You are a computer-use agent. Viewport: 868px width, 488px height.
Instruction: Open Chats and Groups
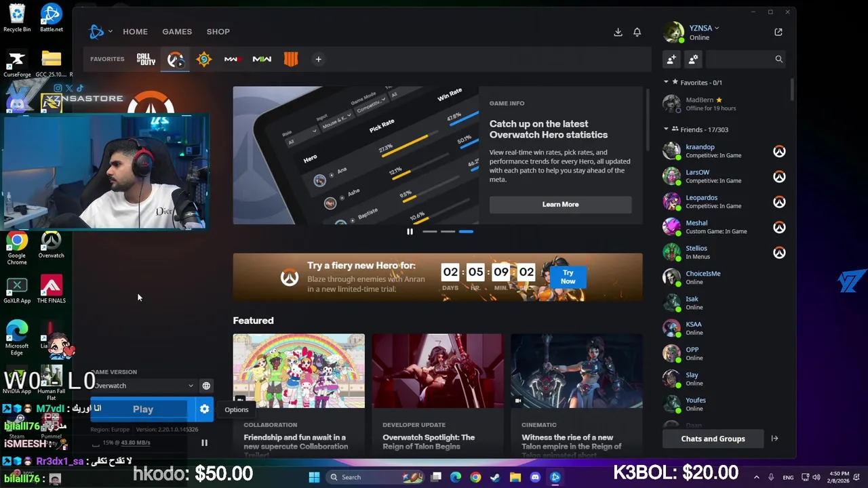point(713,439)
